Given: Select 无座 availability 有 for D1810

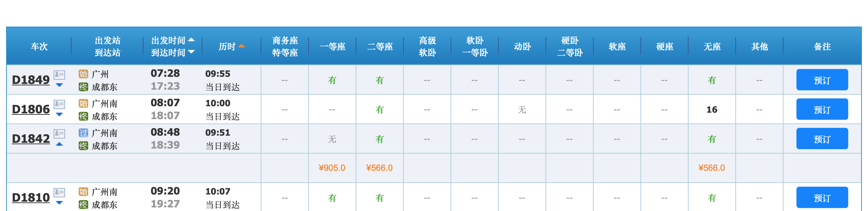Looking at the screenshot, I should click(712, 198).
